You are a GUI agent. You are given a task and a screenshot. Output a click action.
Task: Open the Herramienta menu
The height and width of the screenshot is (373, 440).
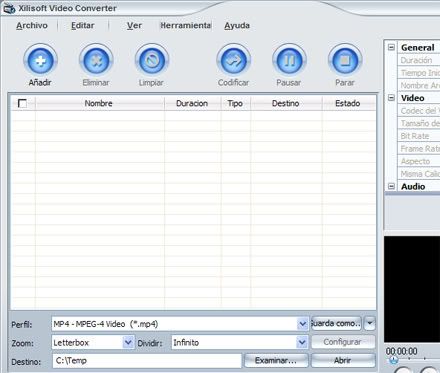click(x=185, y=25)
